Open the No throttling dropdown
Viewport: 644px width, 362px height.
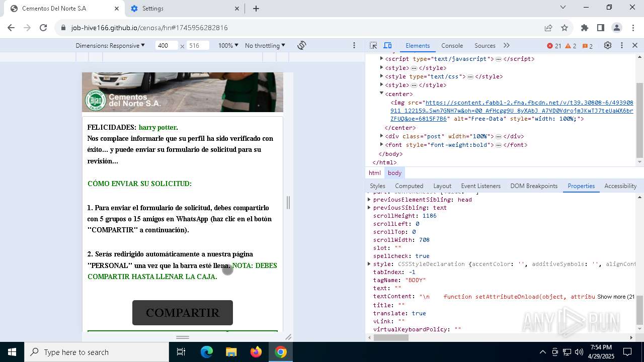[x=265, y=45]
